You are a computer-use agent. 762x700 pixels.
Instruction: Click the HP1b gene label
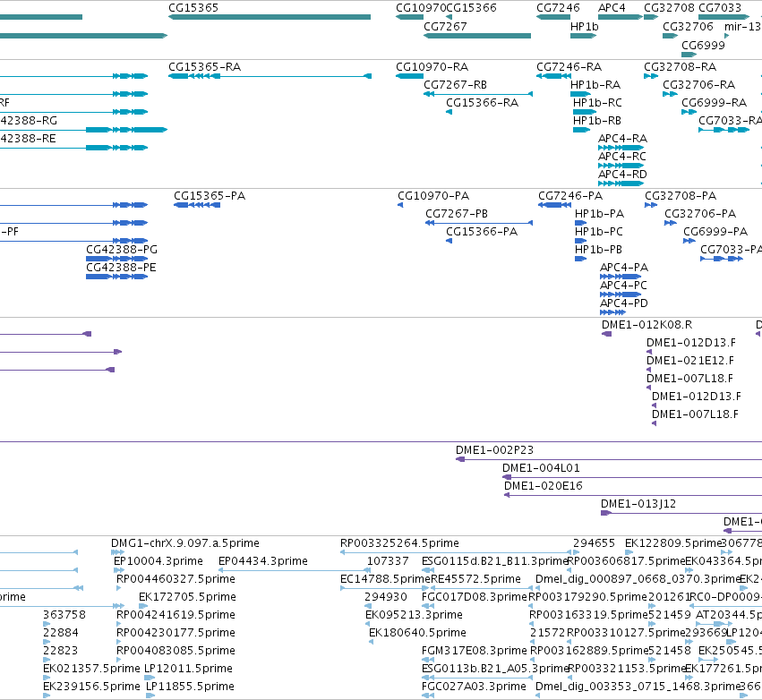(584, 26)
